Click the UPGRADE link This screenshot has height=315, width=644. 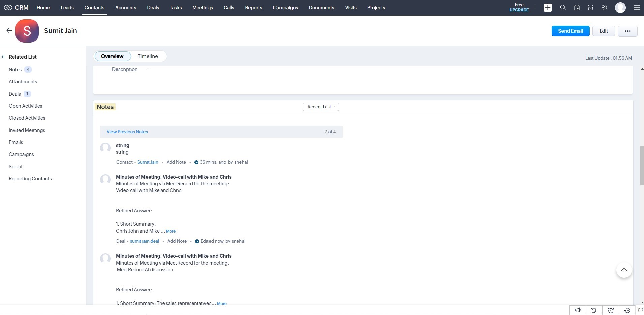pyautogui.click(x=519, y=10)
